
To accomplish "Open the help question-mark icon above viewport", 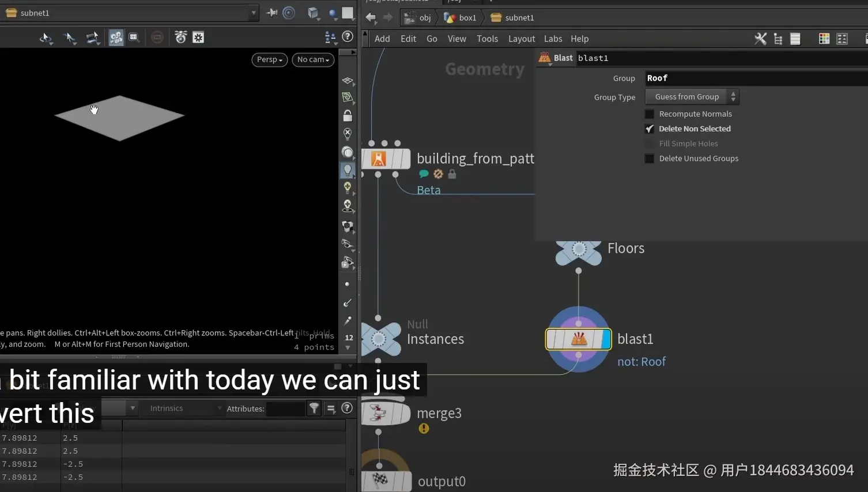I will click(x=348, y=36).
